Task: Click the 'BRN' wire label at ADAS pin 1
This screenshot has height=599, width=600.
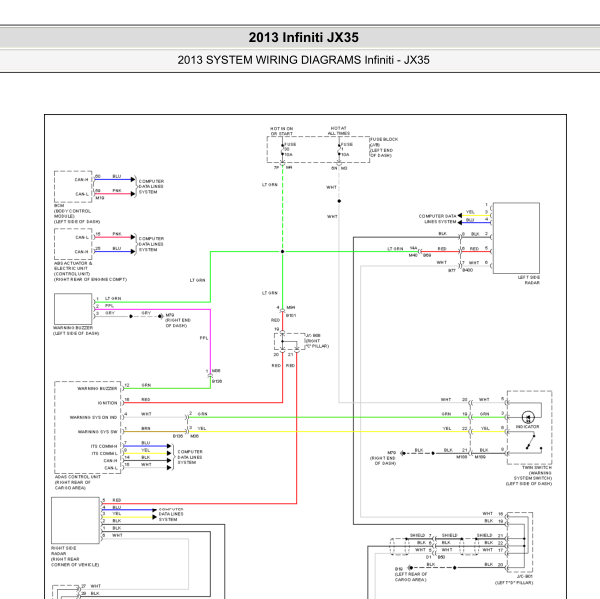Action: click(145, 429)
